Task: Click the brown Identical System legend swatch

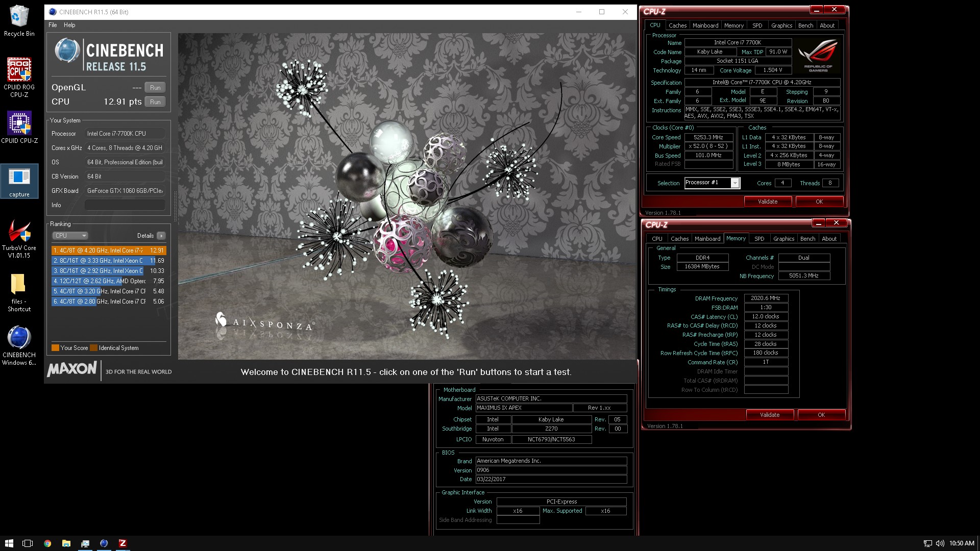Action: pyautogui.click(x=93, y=348)
